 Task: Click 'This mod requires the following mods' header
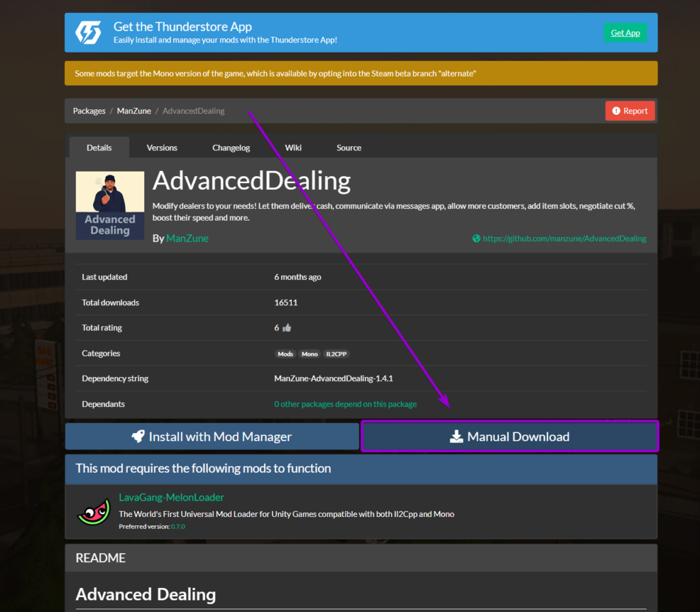pos(361,469)
